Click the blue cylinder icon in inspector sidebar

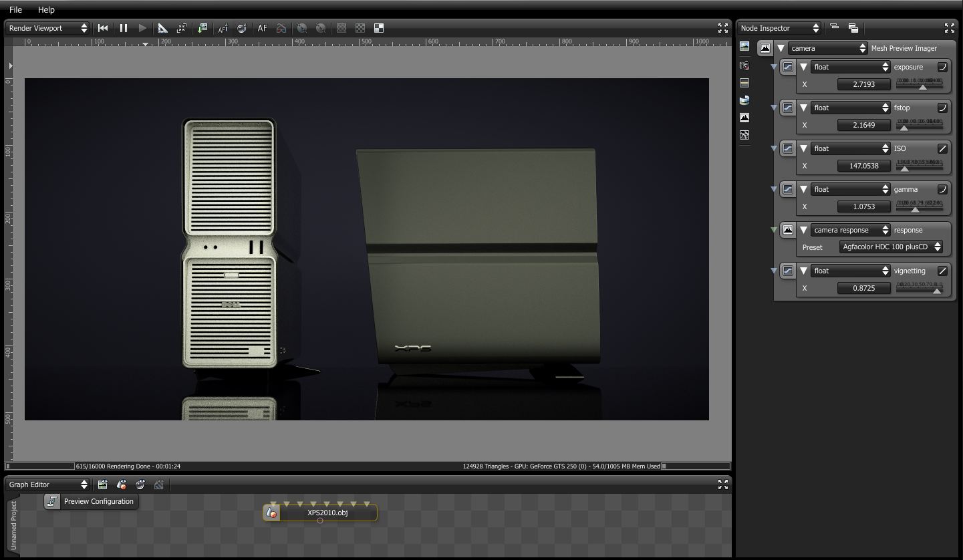point(744,100)
